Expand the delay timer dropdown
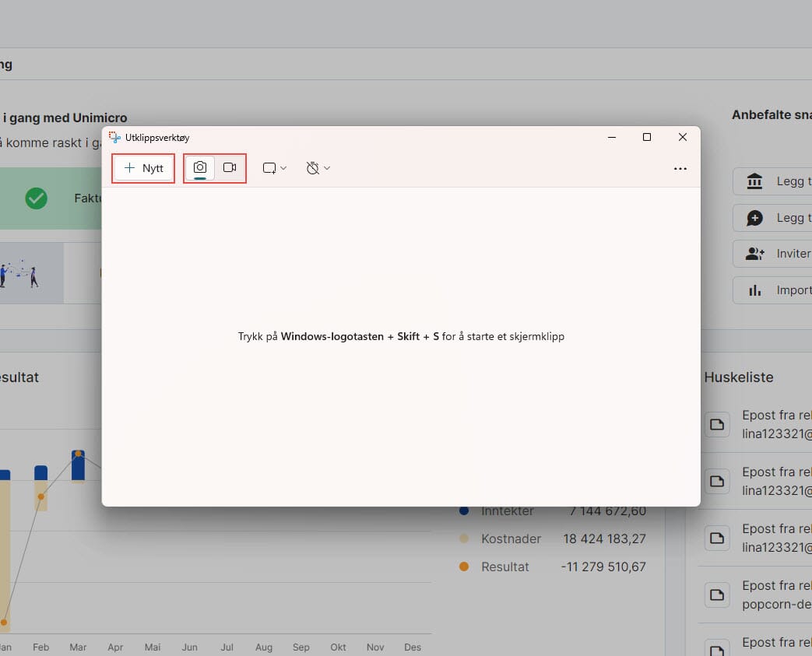Viewport: 812px width, 656px height. (318, 168)
